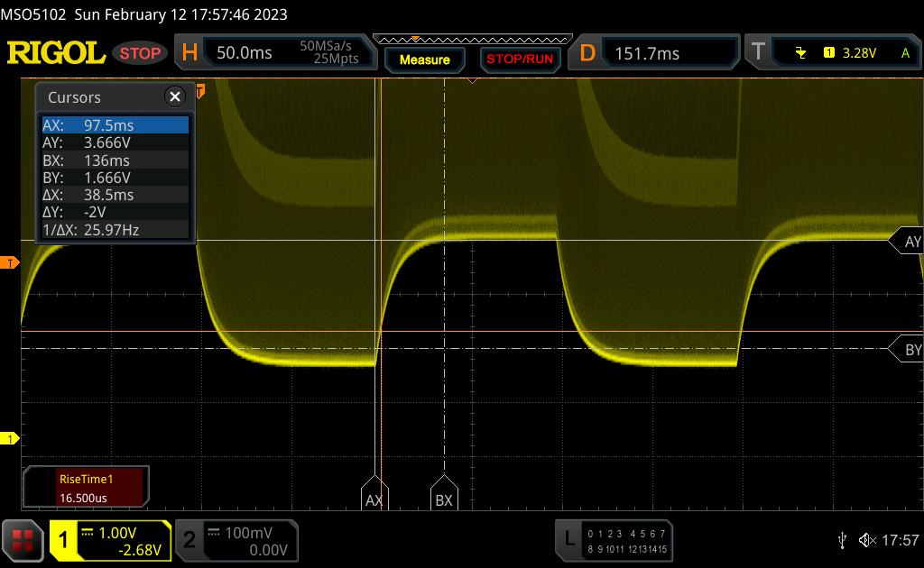Open channel 1 settings (1.00V)
The image size is (924, 568).
tap(111, 540)
